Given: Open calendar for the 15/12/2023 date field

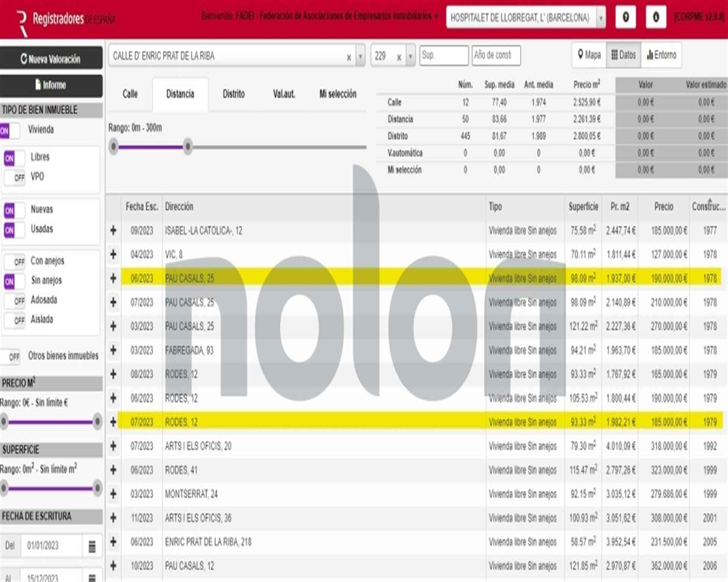Looking at the screenshot, I should click(x=92, y=578).
